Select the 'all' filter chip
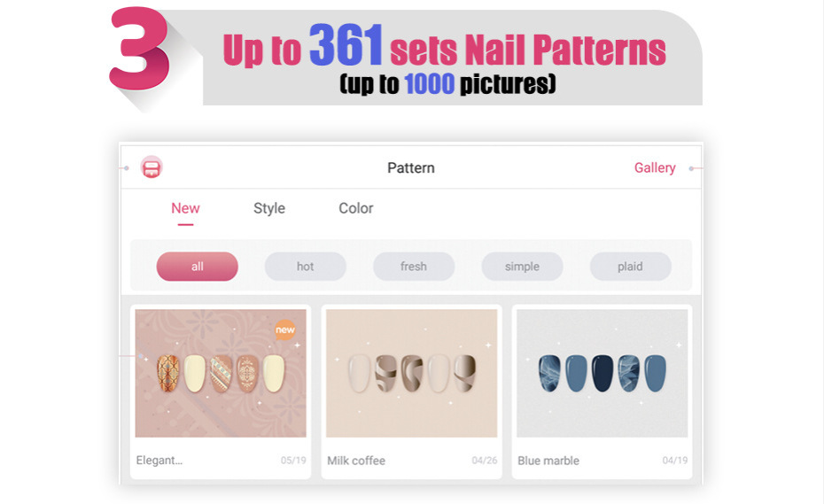Viewport: 824px width, 504px height. [x=197, y=267]
